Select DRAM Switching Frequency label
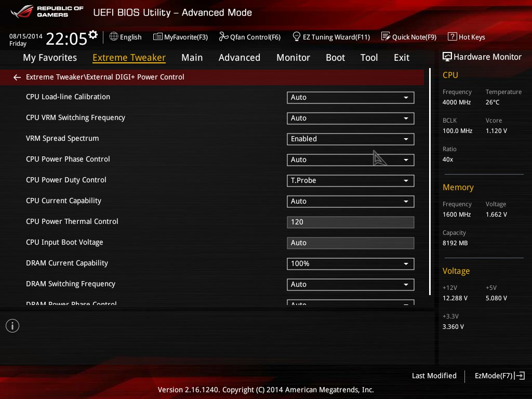532x399 pixels. tap(71, 284)
